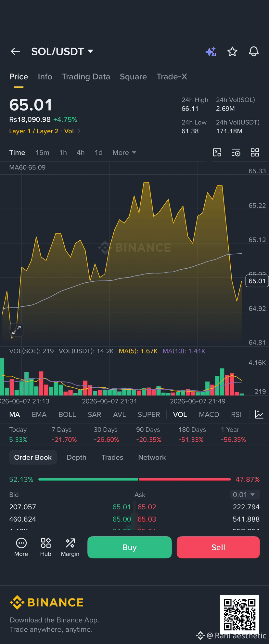The height and width of the screenshot is (644, 269).
Task: Tap ask price 65.02 in order book
Action: click(x=147, y=507)
